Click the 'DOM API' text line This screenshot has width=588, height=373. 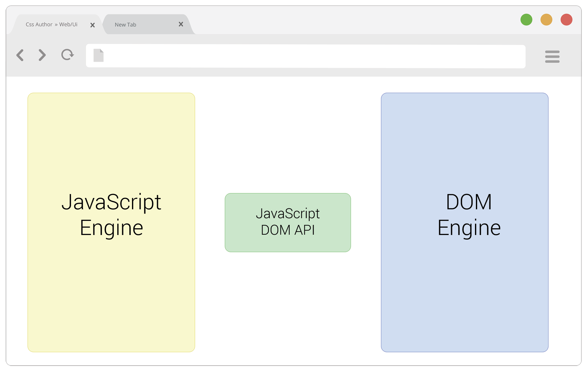pos(288,230)
